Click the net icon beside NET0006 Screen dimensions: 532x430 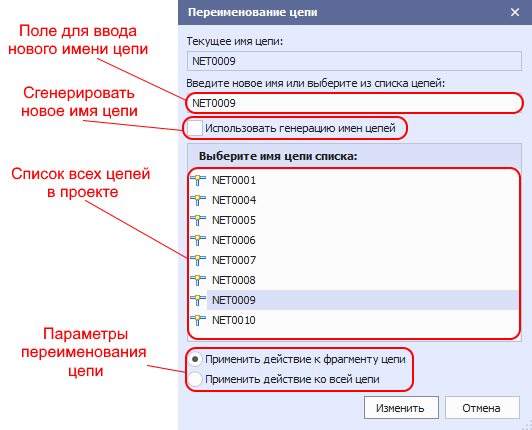click(198, 240)
